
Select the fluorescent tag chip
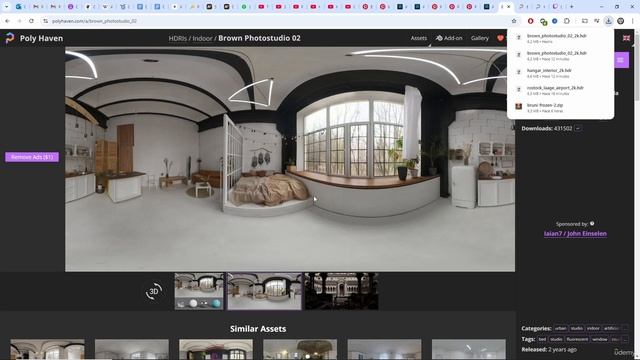tap(577, 339)
